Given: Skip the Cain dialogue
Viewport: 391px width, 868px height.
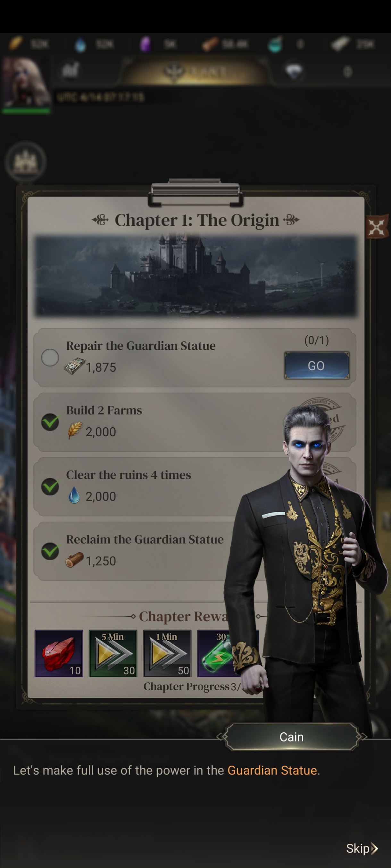Looking at the screenshot, I should [362, 848].
